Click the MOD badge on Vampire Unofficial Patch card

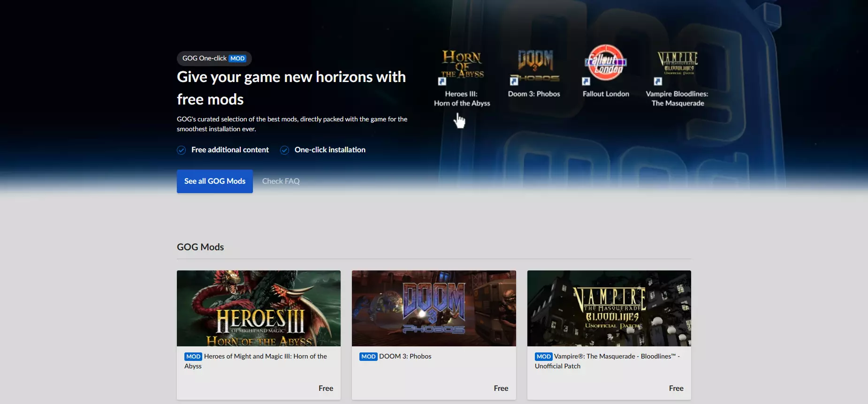click(544, 357)
